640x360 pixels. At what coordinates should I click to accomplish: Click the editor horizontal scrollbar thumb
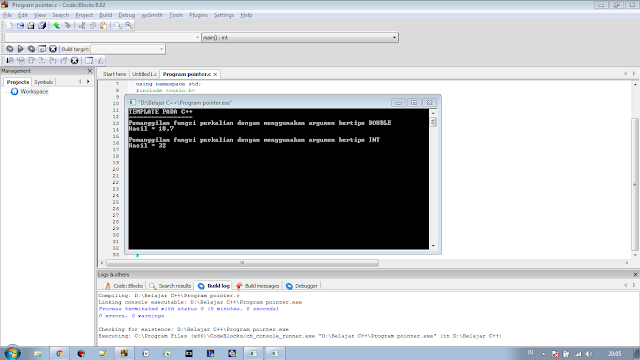tap(242, 263)
